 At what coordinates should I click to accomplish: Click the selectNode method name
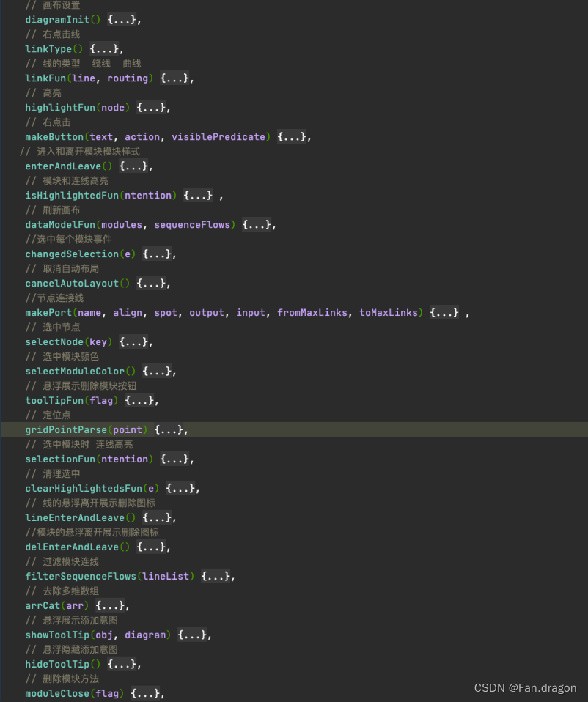click(x=54, y=342)
